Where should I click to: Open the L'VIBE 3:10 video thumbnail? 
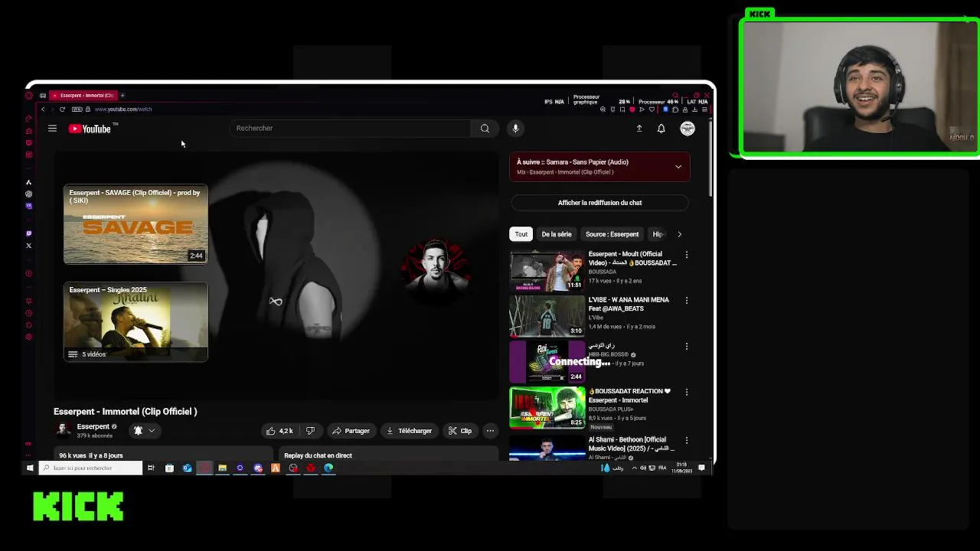coord(547,316)
